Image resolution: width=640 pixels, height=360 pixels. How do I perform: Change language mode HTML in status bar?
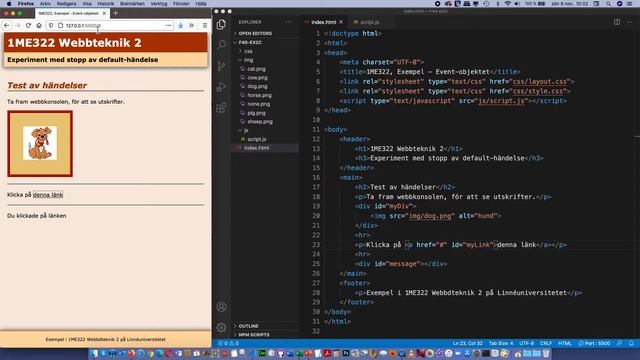pos(564,343)
